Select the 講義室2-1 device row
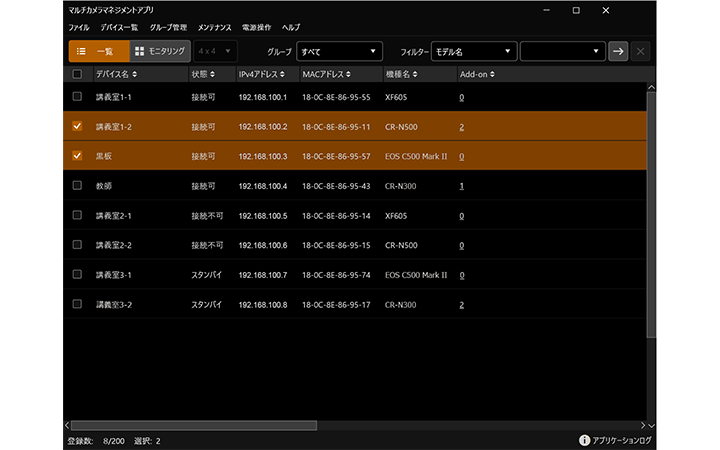 (x=300, y=216)
